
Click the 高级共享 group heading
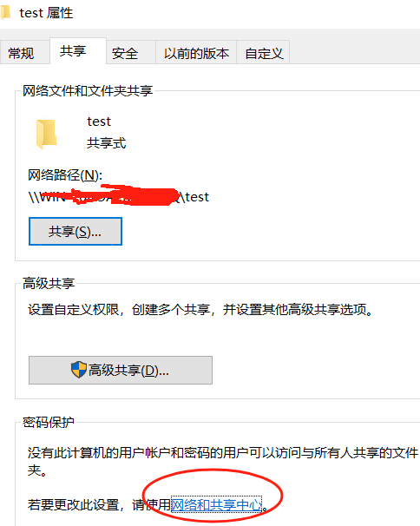pyautogui.click(x=49, y=284)
